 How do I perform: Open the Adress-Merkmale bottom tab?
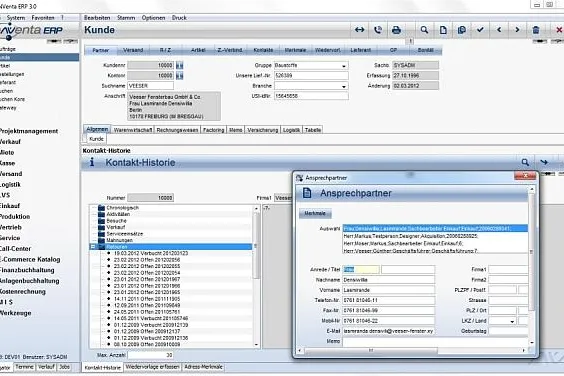tap(204, 367)
